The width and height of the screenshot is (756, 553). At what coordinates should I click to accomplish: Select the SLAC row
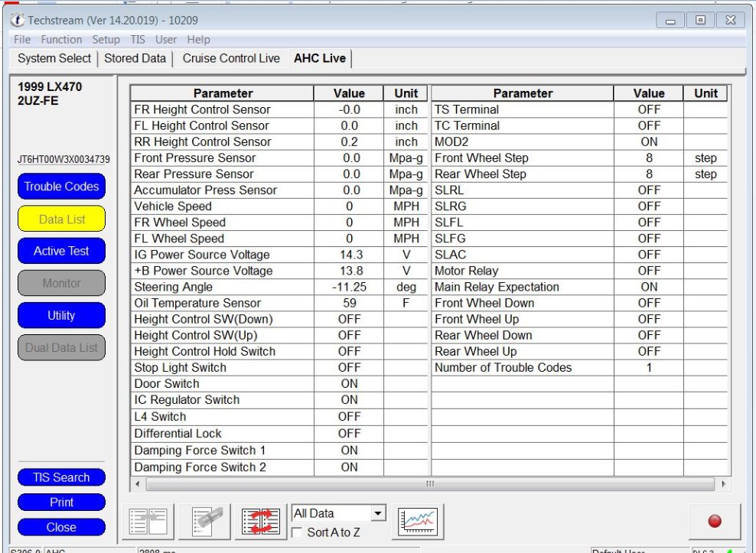pyautogui.click(x=579, y=255)
